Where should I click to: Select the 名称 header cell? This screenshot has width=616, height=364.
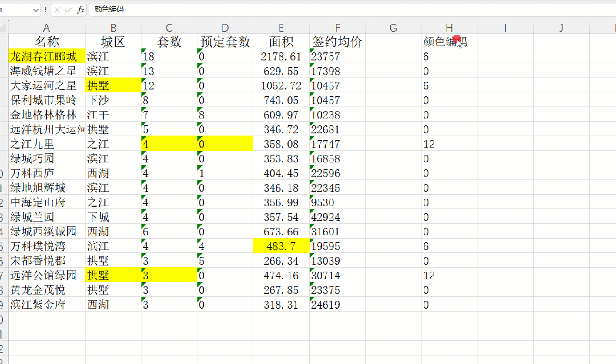click(x=47, y=42)
